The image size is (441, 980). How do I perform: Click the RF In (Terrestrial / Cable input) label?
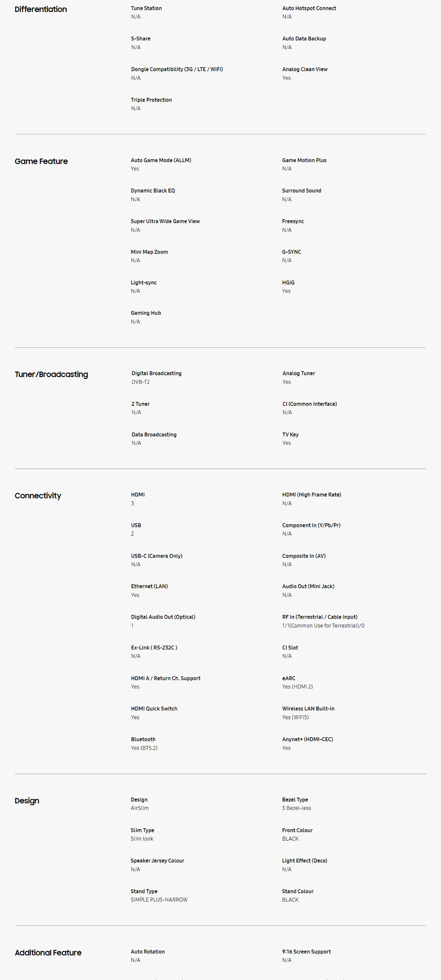pyautogui.click(x=319, y=617)
